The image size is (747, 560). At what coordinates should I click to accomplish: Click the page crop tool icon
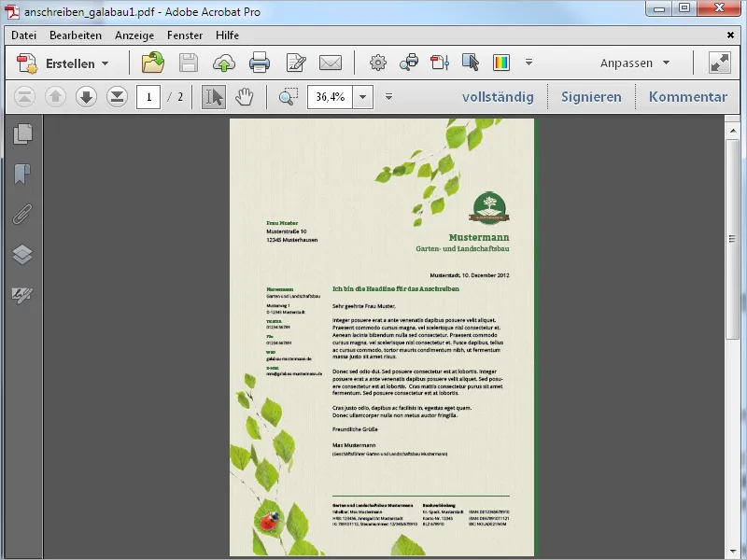point(440,63)
